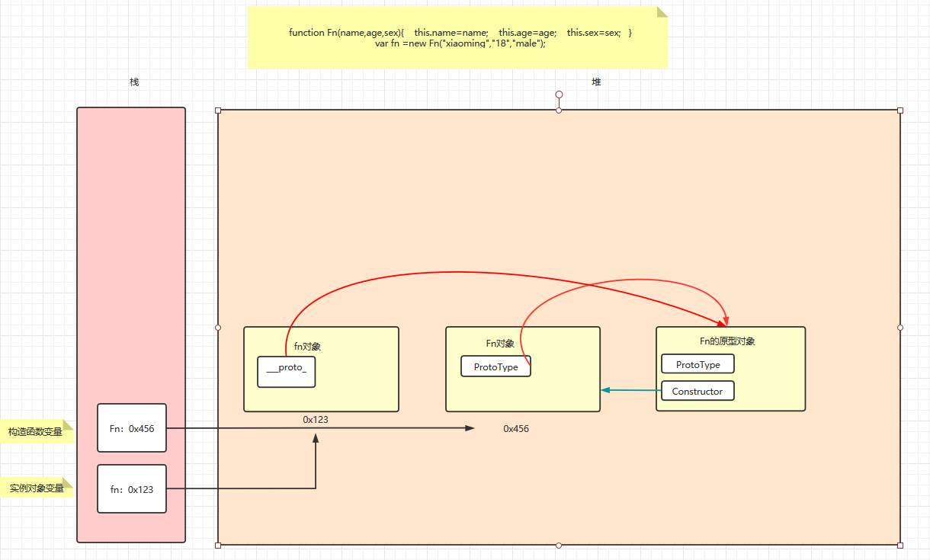Click the 0x123 address label
Screen dimensions: 930x560
[x=316, y=420]
